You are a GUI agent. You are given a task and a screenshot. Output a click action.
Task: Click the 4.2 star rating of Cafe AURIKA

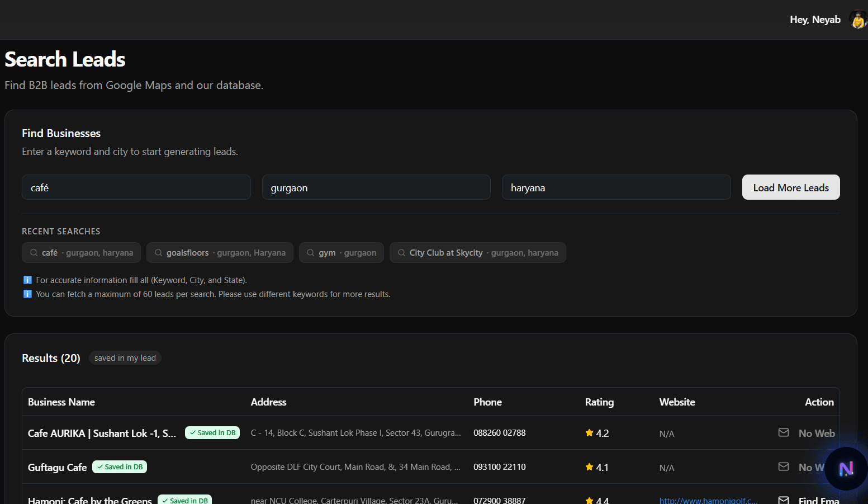[x=597, y=433]
